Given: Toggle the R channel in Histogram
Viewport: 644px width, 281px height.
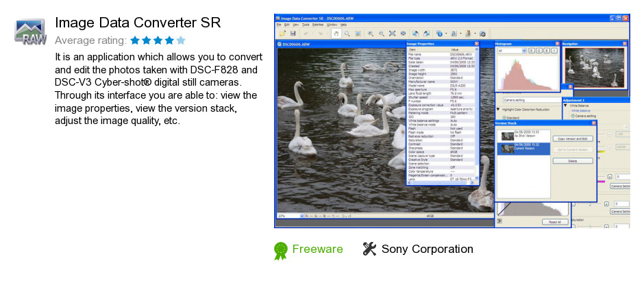Looking at the screenshot, I should pyautogui.click(x=532, y=51).
